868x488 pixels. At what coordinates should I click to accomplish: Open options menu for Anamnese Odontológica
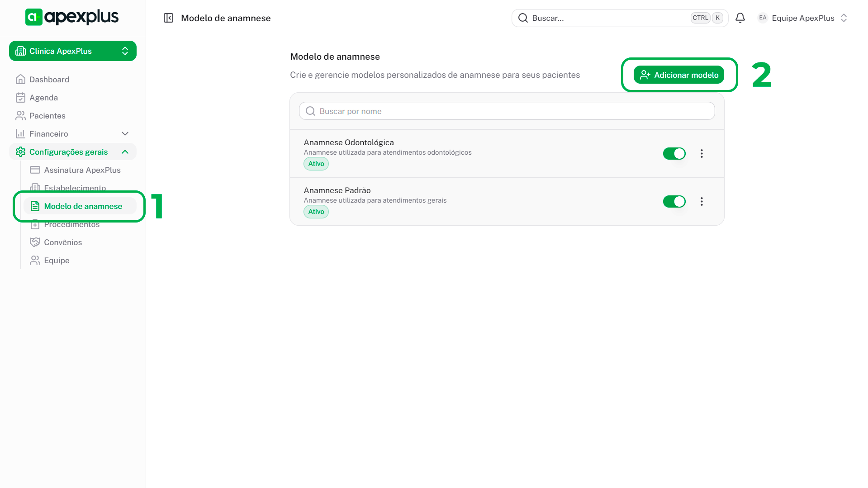[x=702, y=154]
